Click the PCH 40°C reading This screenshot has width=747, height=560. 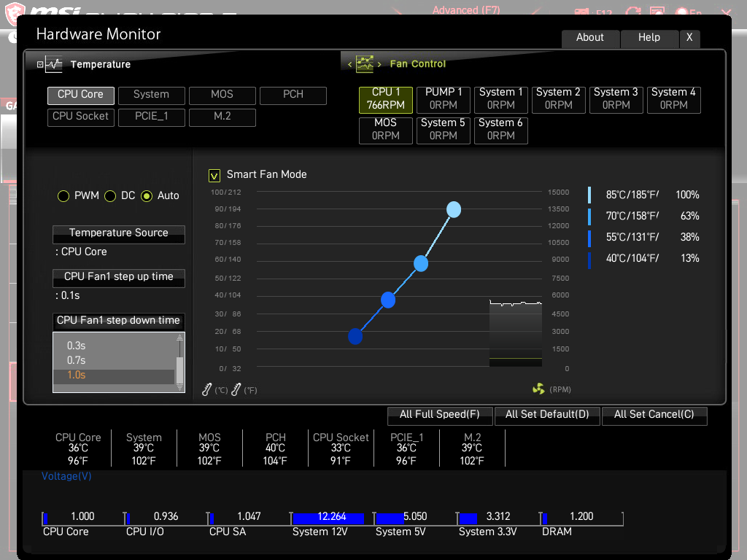(275, 448)
